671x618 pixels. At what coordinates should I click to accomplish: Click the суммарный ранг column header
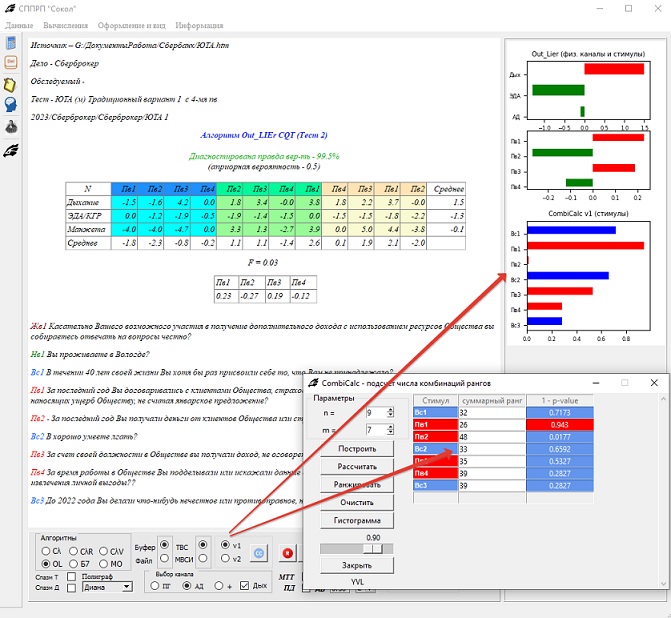pos(492,401)
